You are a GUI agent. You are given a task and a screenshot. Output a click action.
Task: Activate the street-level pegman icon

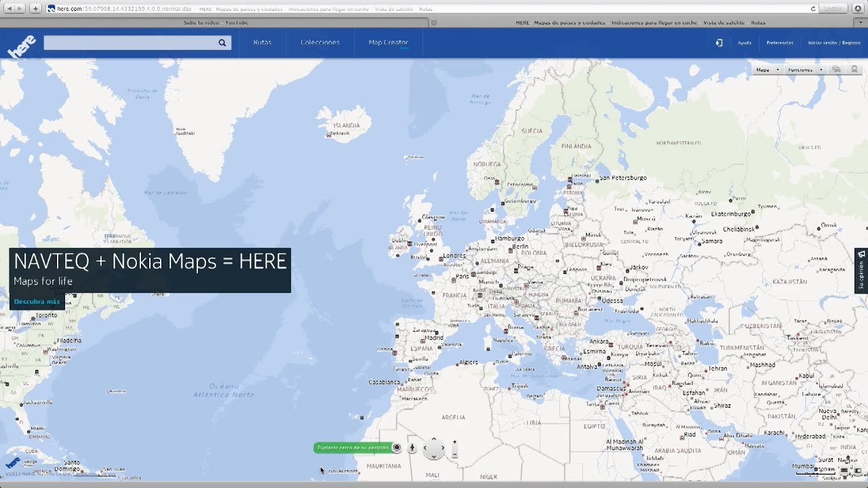412,448
